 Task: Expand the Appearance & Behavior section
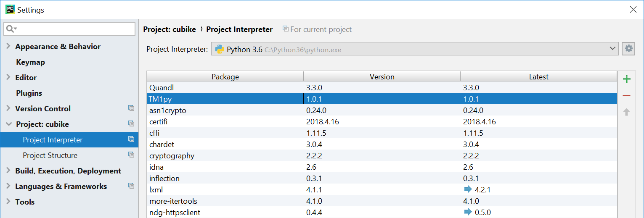click(8, 46)
